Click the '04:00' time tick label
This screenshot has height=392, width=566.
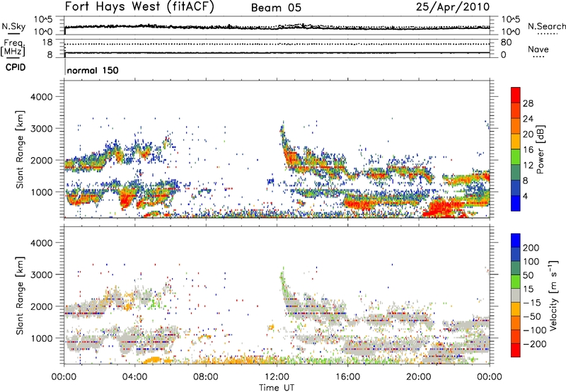click(135, 377)
